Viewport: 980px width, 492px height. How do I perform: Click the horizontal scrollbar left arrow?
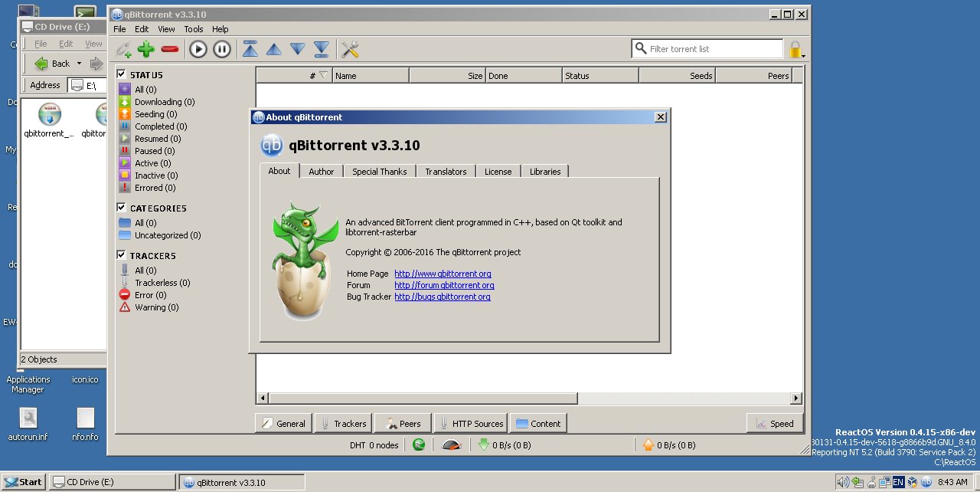[263, 399]
